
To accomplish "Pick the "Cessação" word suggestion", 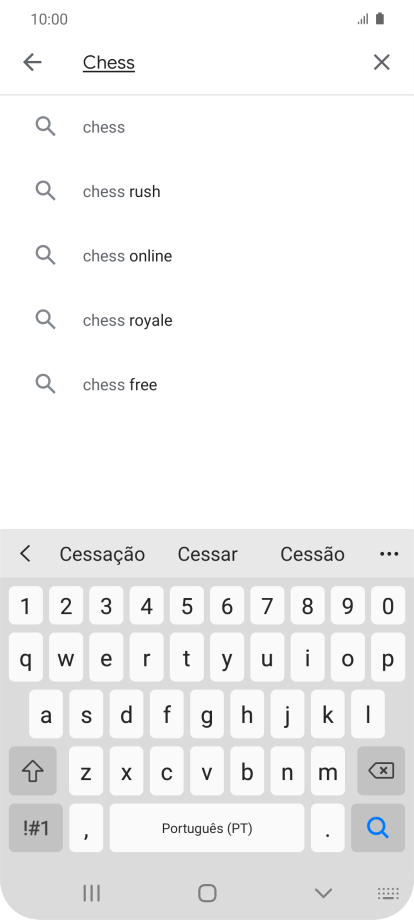I will [x=102, y=554].
